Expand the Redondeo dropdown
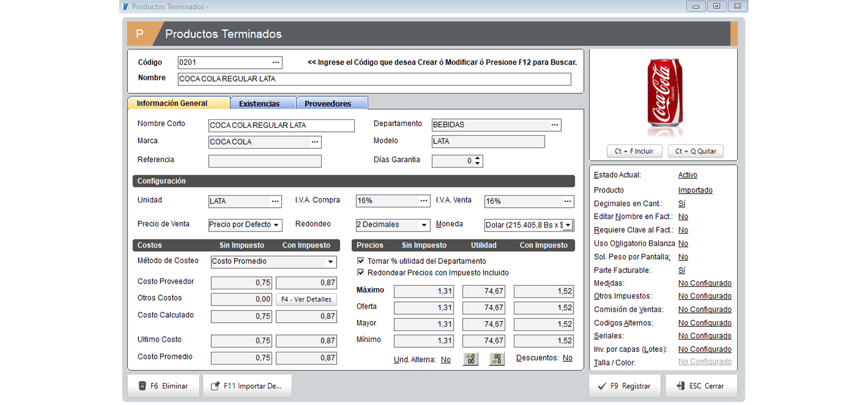 click(425, 225)
